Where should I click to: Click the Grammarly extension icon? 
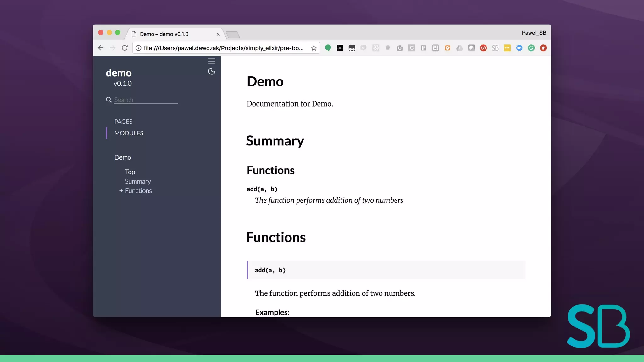tap(531, 48)
